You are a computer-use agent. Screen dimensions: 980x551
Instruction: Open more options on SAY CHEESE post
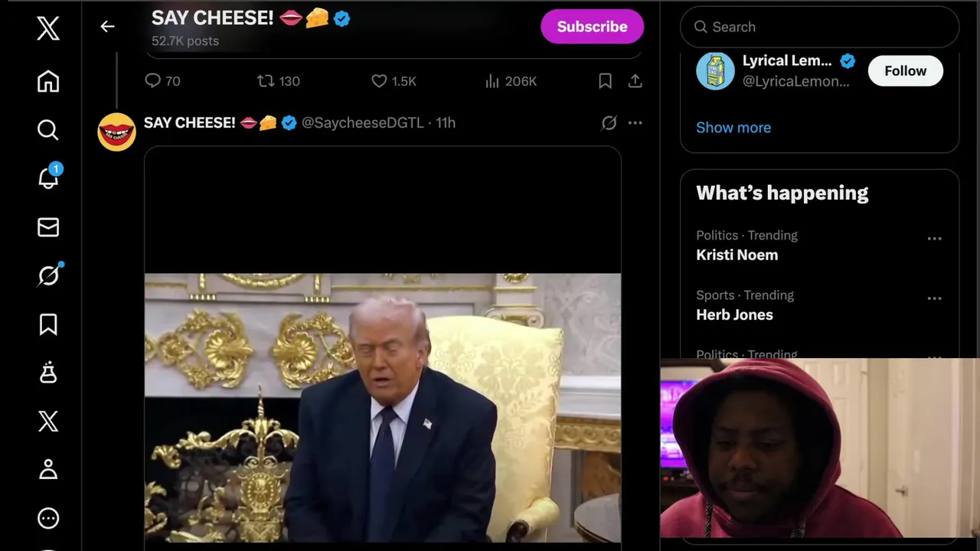click(x=635, y=122)
